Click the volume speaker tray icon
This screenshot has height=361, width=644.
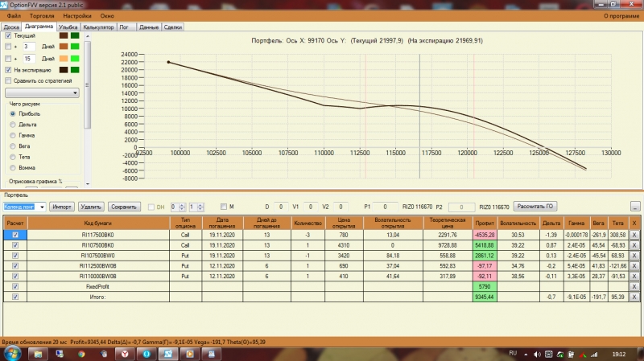537,354
